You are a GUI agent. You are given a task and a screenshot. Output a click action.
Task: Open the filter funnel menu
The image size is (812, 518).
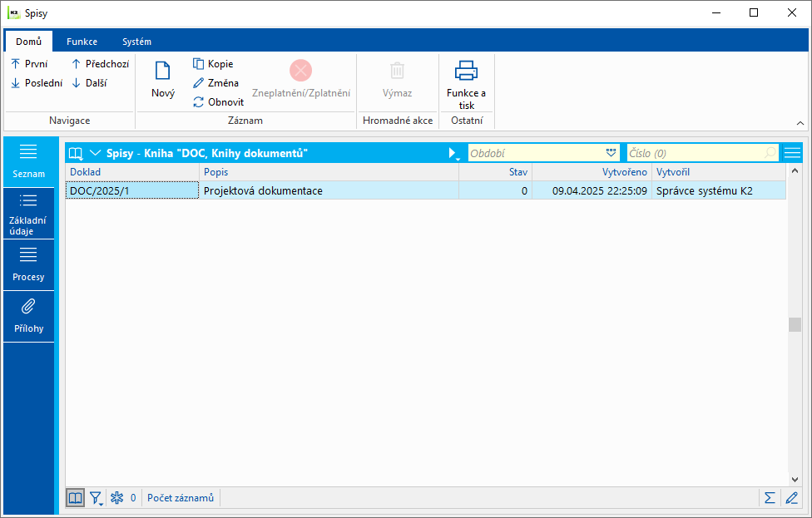pyautogui.click(x=97, y=498)
